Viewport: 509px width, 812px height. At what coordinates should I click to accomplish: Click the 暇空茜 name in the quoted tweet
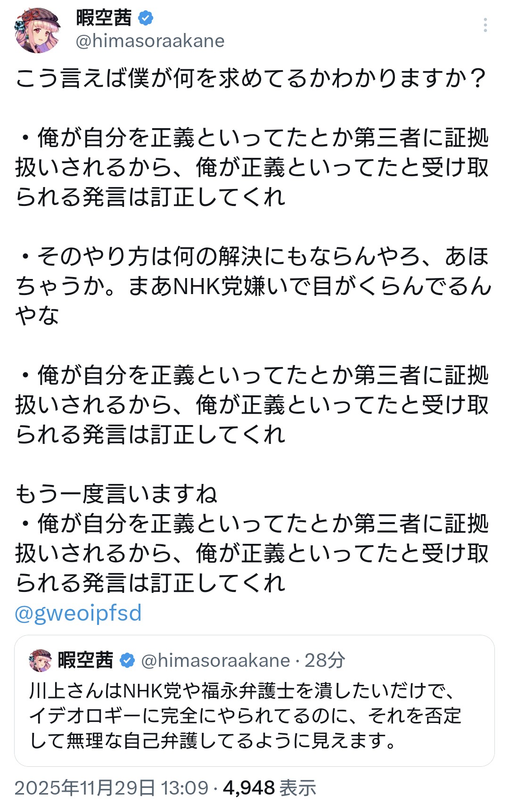pyautogui.click(x=85, y=661)
